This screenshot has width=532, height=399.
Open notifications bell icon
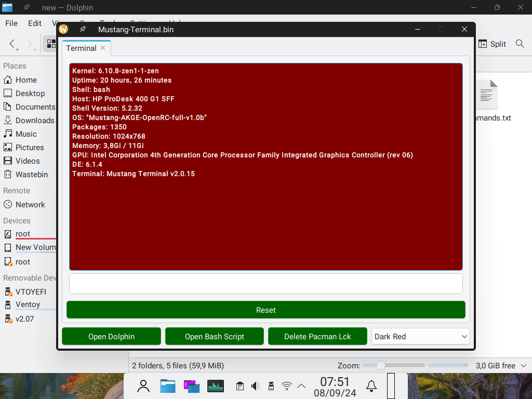(371, 386)
